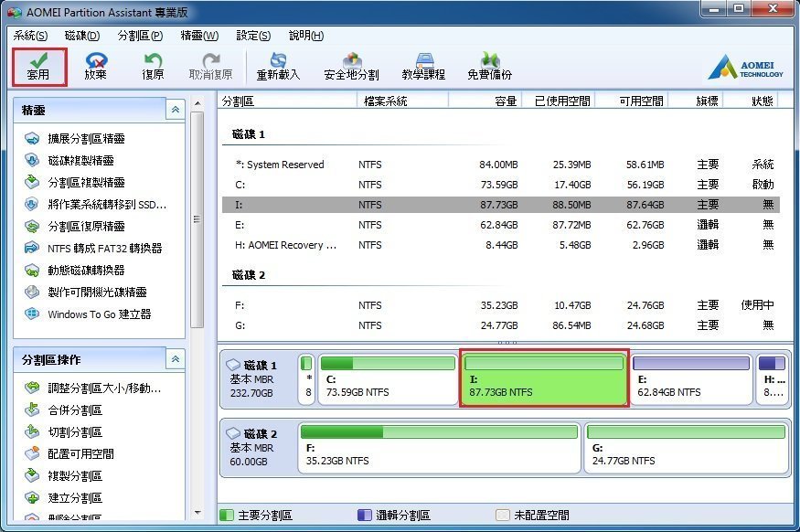The image size is (800, 532).
Task: Launch the 磁碟複製精靈 wizard
Action: 69,160
